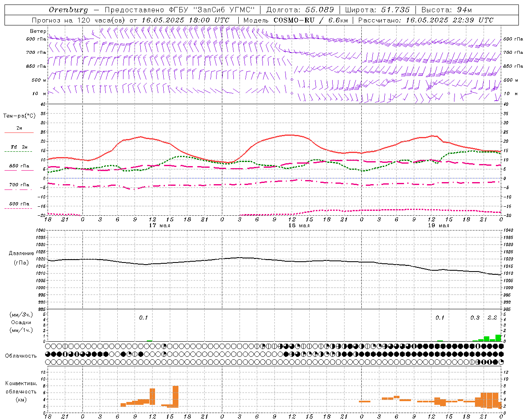525x420 pixels.
Task: Select the 'Модель COSMO-RU / 6.6км' model label
Action: 296,20
